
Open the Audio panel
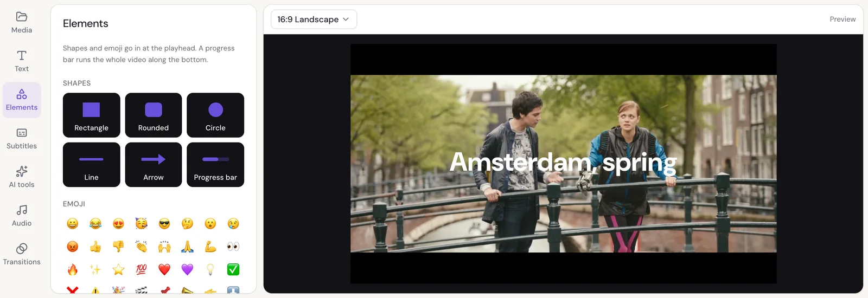[22, 216]
